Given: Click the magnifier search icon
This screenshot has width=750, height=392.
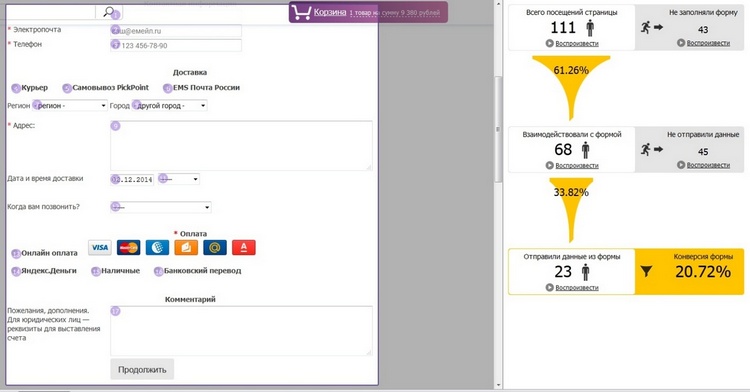Looking at the screenshot, I should coord(109,11).
